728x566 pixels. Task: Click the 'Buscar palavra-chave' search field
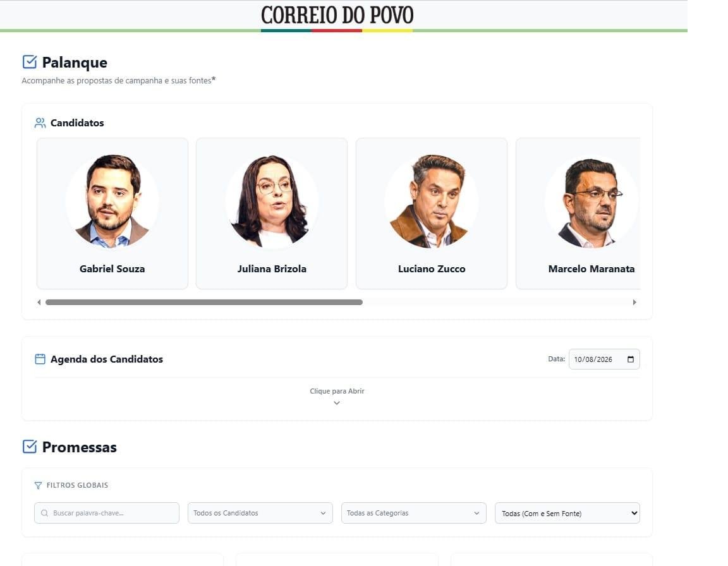coord(107,513)
